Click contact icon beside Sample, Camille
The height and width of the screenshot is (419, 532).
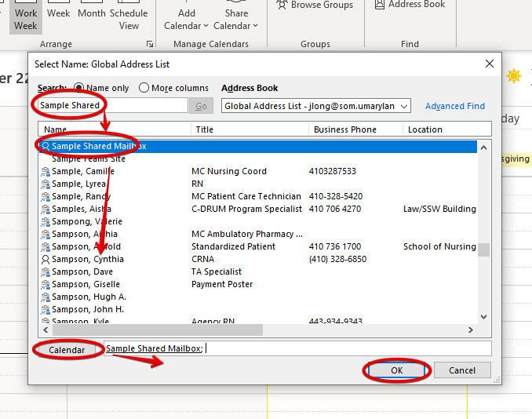click(x=46, y=171)
